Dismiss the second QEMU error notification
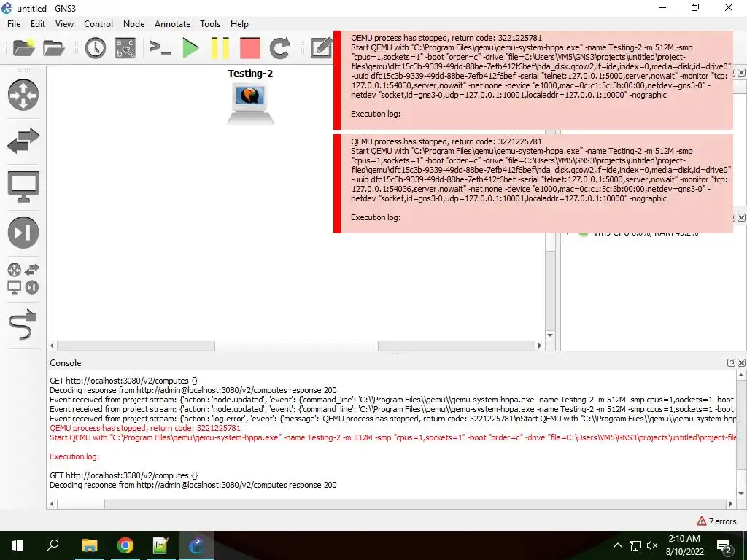747x560 pixels. point(533,184)
